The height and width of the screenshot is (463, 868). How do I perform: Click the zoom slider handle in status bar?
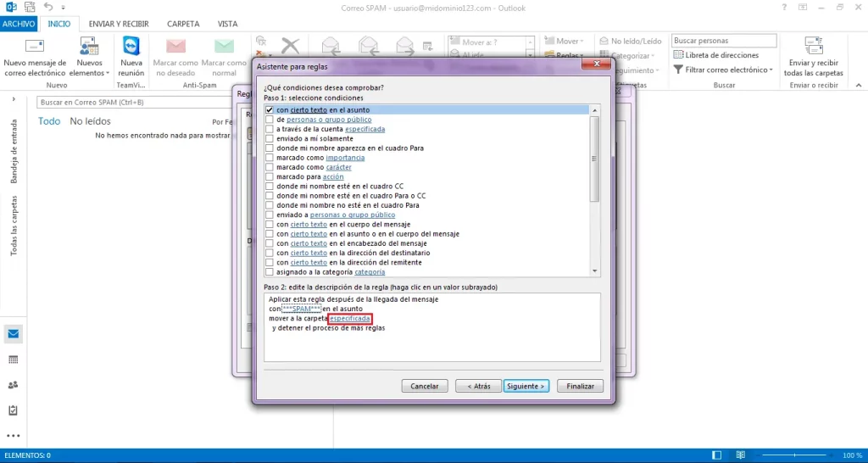[795, 455]
